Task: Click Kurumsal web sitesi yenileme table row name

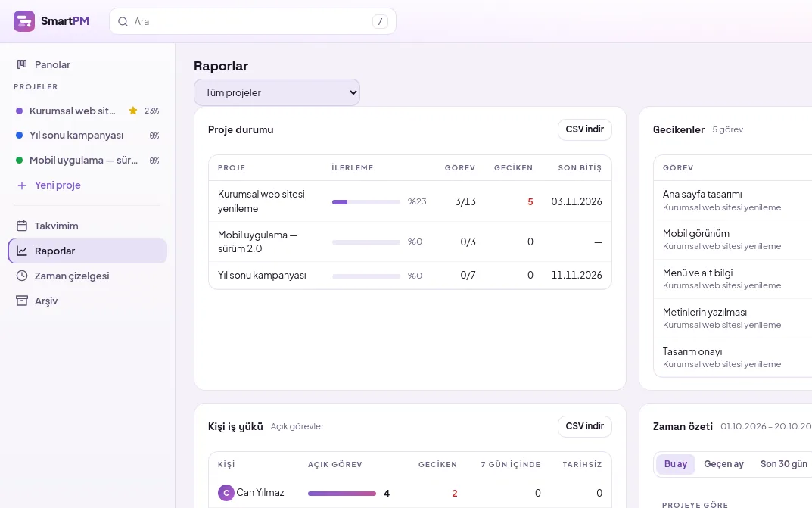Action: point(261,201)
